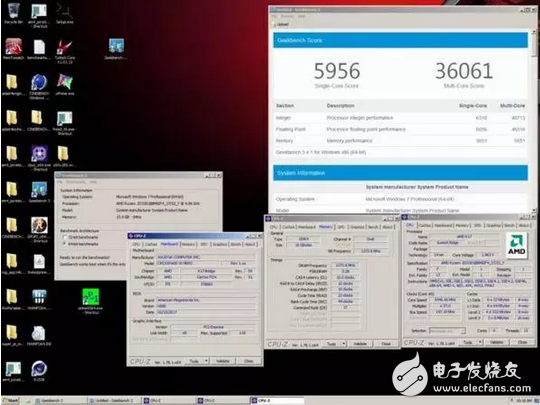Click Close button in CPU-Z Mainboard window
The width and height of the screenshot is (540, 405).
click(249, 361)
